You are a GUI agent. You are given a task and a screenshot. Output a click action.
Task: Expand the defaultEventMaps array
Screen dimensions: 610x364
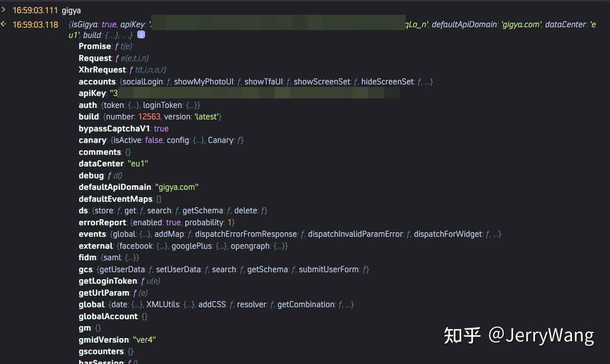tap(120, 199)
